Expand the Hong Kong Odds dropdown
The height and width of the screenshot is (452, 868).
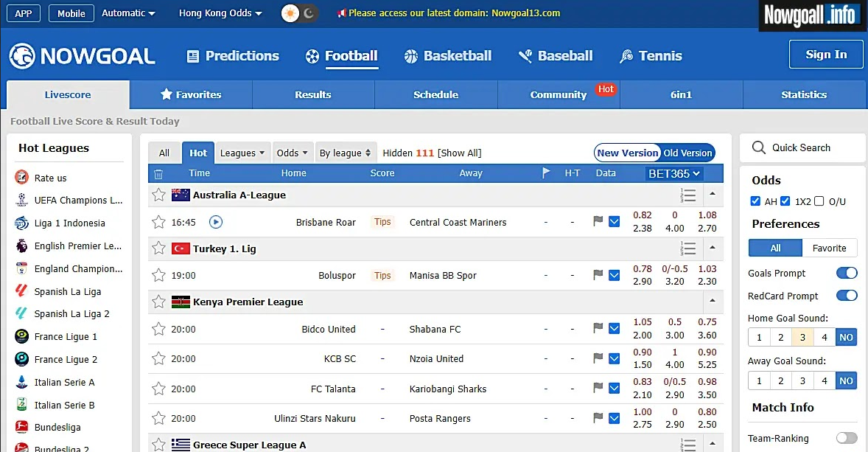click(220, 13)
